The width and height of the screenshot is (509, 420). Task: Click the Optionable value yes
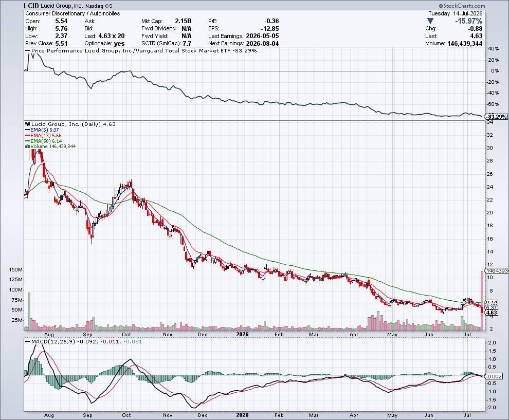coord(119,43)
